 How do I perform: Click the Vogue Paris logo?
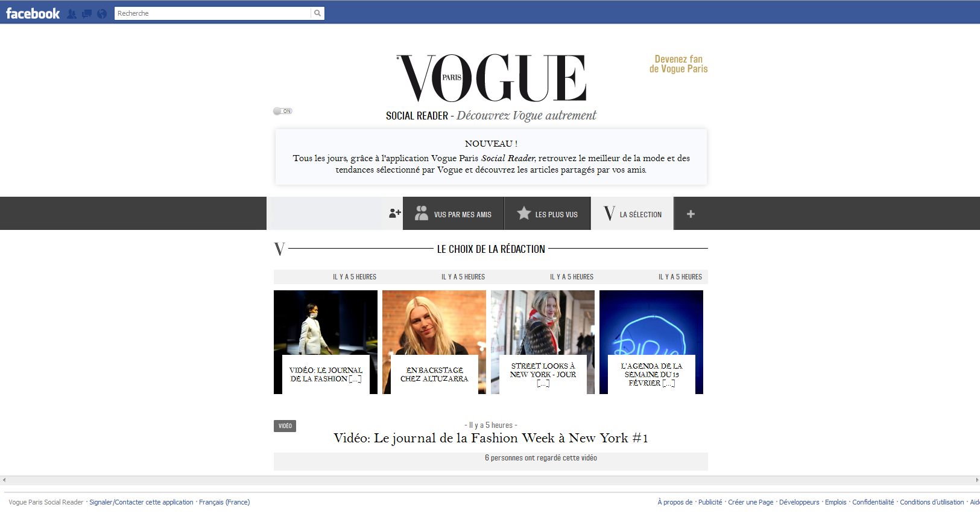pyautogui.click(x=492, y=78)
